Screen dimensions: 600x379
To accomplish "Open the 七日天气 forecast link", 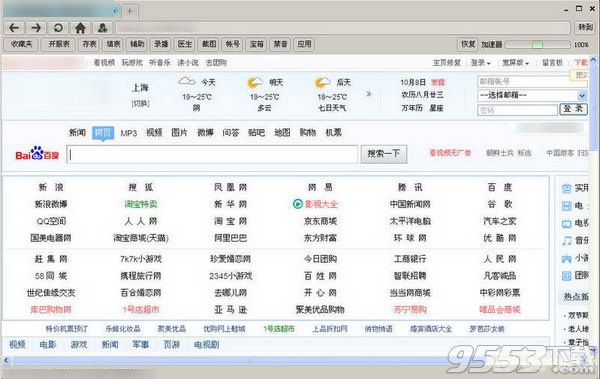I will point(332,108).
